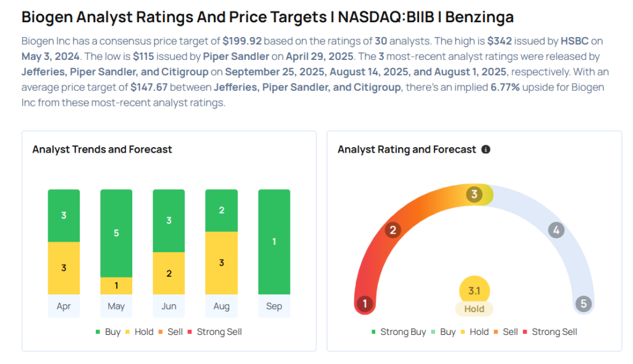Click gauge marker number 4
The width and height of the screenshot is (633, 364).
(x=556, y=231)
